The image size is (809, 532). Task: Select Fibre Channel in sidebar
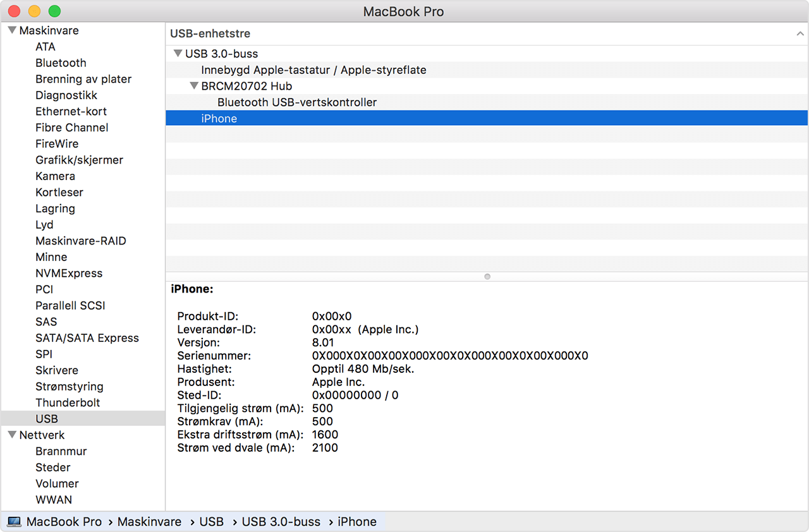coord(71,128)
